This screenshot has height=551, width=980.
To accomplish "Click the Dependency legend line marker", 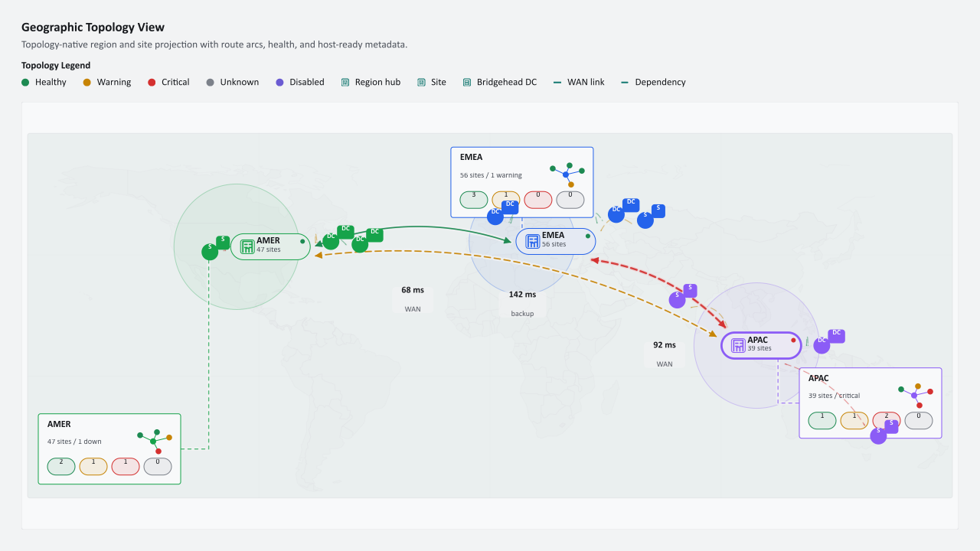I will [625, 82].
